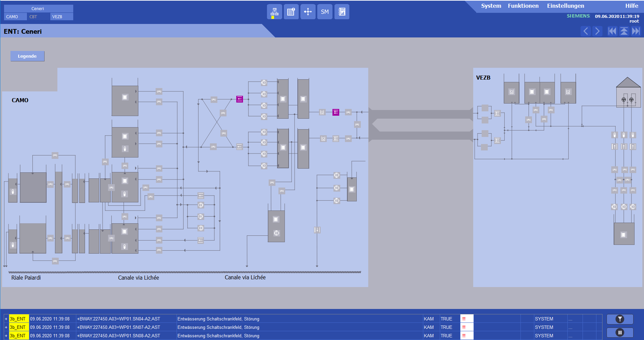Viewport: 644px width, 340px height.
Task: Open the report log icon
Action: pos(342,12)
